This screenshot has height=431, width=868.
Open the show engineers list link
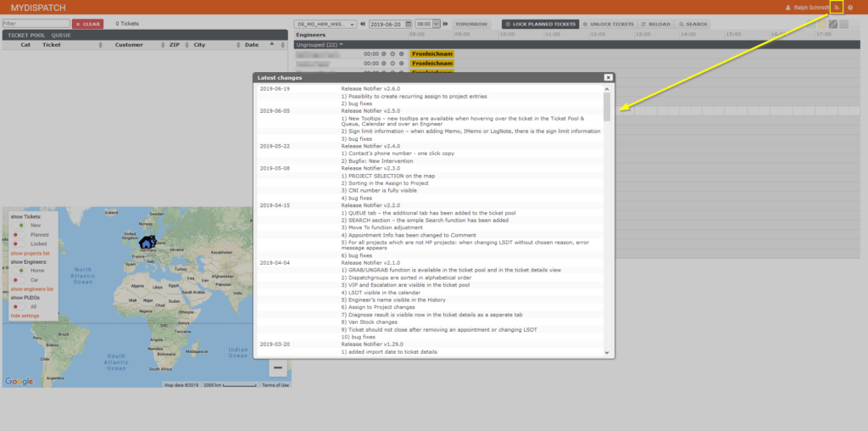tap(32, 288)
